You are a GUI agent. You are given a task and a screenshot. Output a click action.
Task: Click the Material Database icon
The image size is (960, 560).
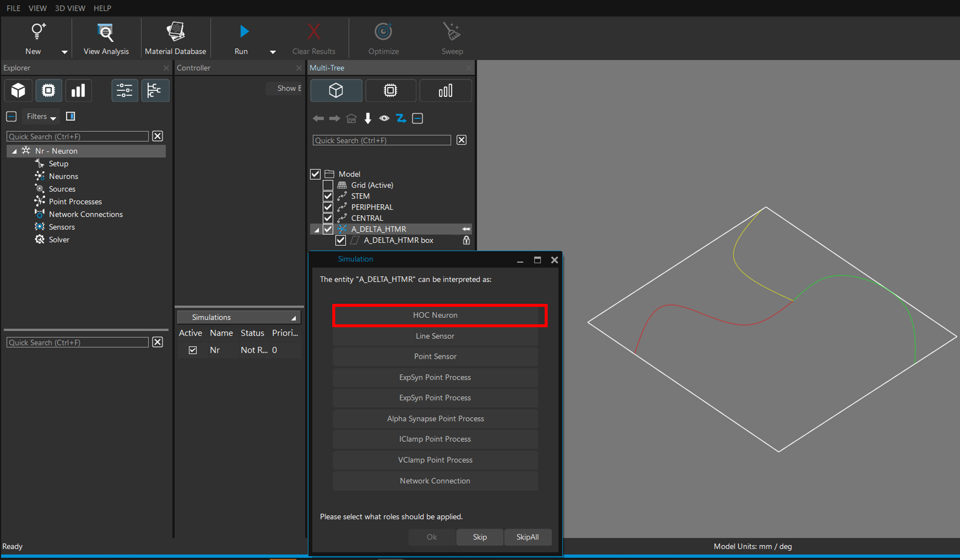175,32
